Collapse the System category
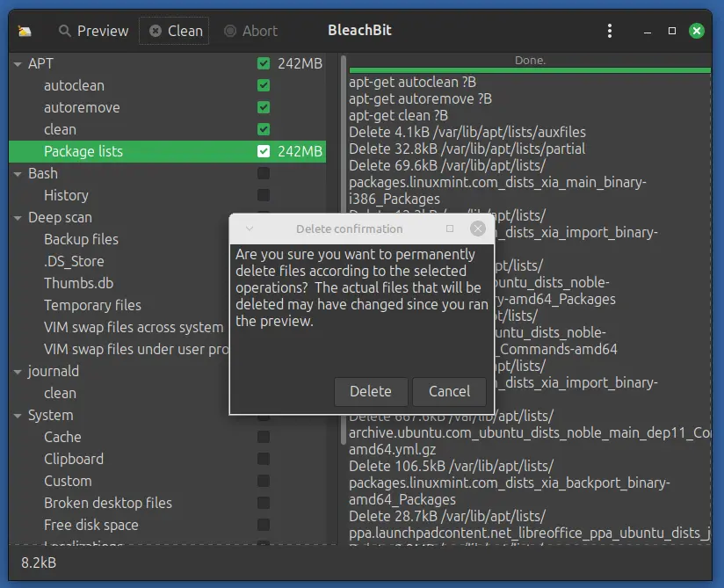The width and height of the screenshot is (724, 588). 18,416
